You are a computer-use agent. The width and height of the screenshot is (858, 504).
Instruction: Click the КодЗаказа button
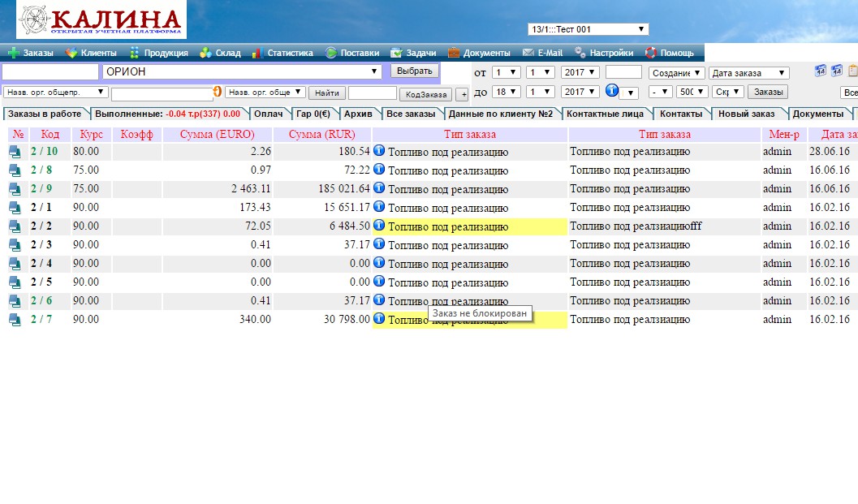[426, 94]
